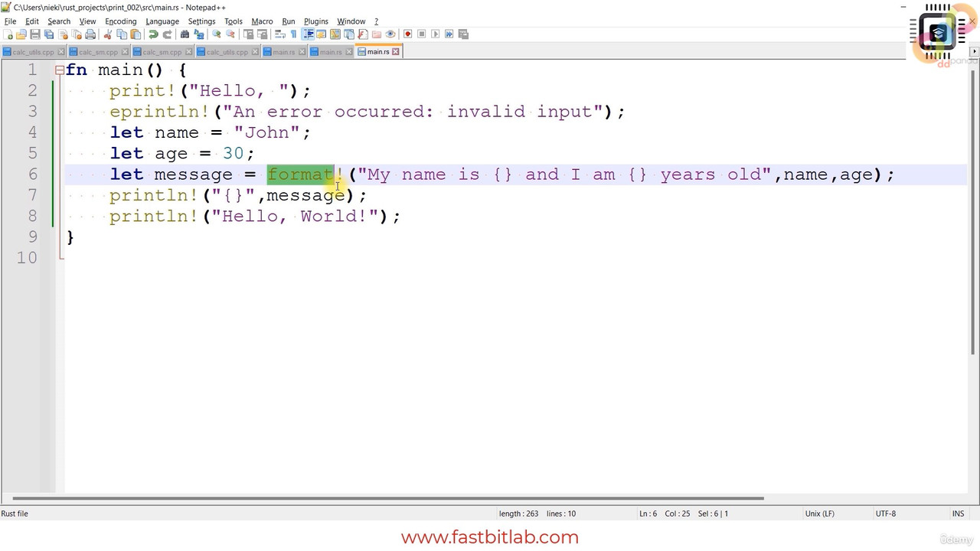The width and height of the screenshot is (980, 551).
Task: Run macro multiple times icon
Action: pos(449,34)
